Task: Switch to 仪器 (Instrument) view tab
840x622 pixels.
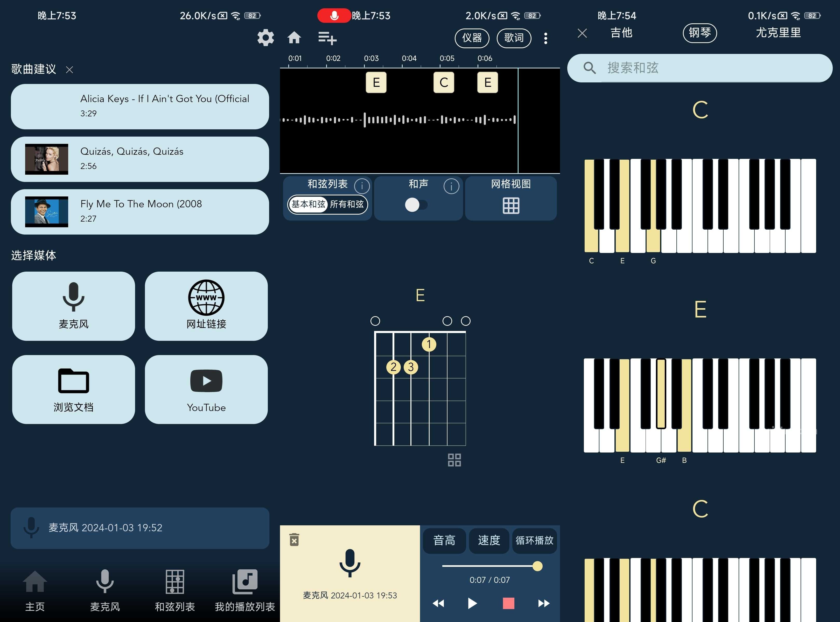Action: pos(470,38)
